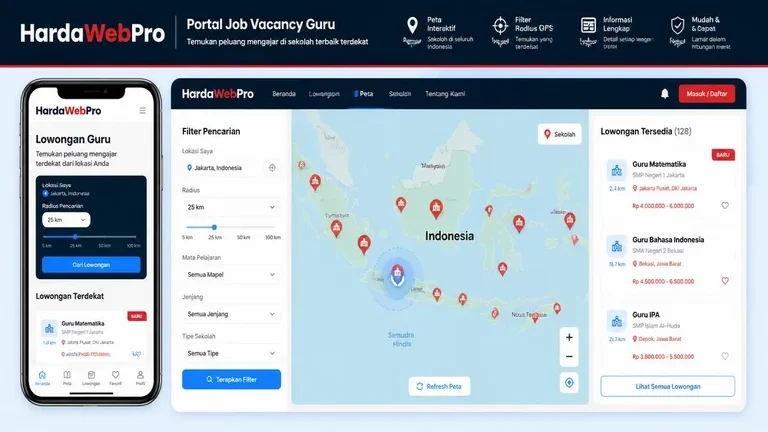Viewport: 768px width, 432px height.
Task: Click the Indonesia label on the map
Action: coord(449,236)
